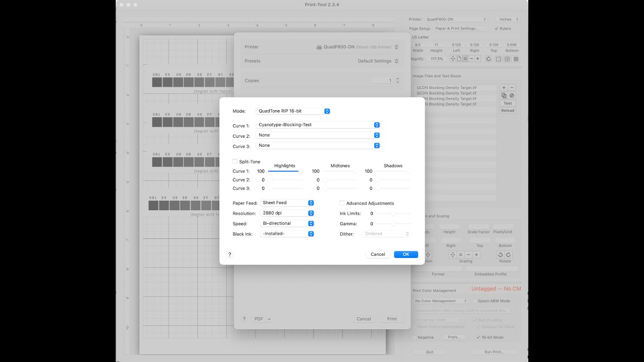Click the Scaling equals icon
The image size is (644, 362).
(460, 255)
